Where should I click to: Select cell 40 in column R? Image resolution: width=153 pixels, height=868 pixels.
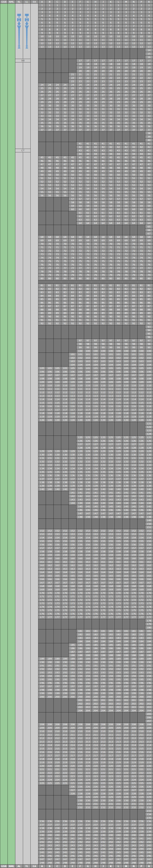tap(149, 140)
